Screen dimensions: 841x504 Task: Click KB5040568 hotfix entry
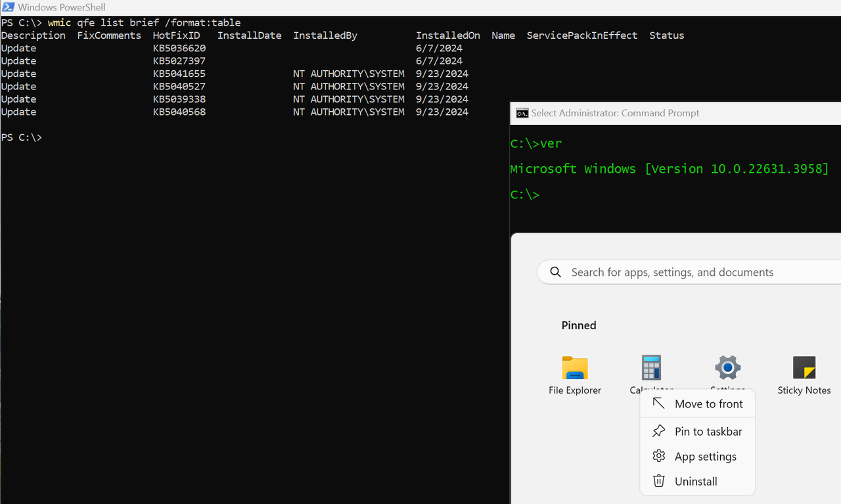click(179, 112)
